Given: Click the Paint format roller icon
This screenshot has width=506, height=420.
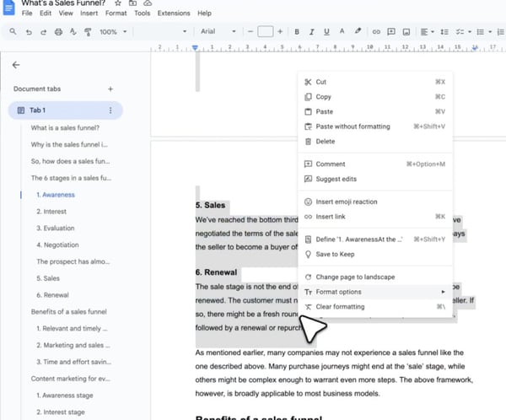Looking at the screenshot, I should coord(87,32).
